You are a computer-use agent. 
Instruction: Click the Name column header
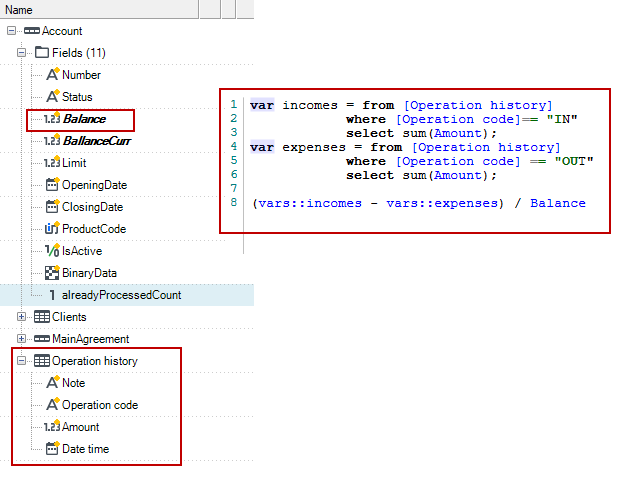pyautogui.click(x=99, y=9)
